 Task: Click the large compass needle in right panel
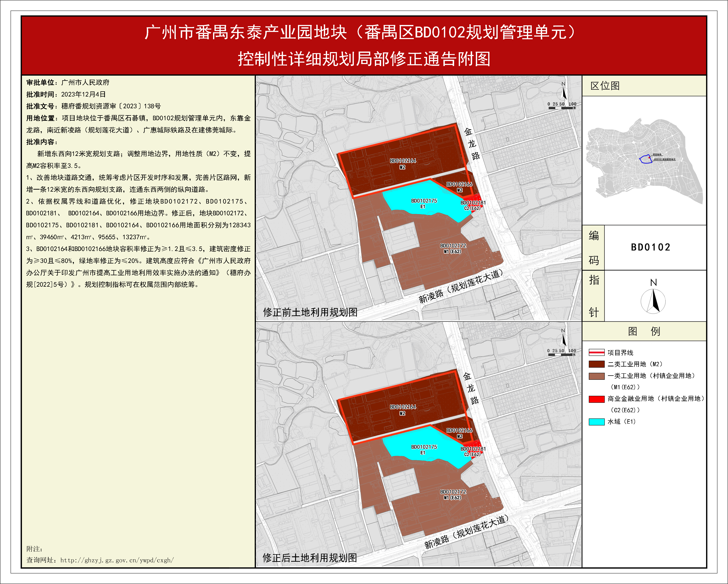coord(653,300)
